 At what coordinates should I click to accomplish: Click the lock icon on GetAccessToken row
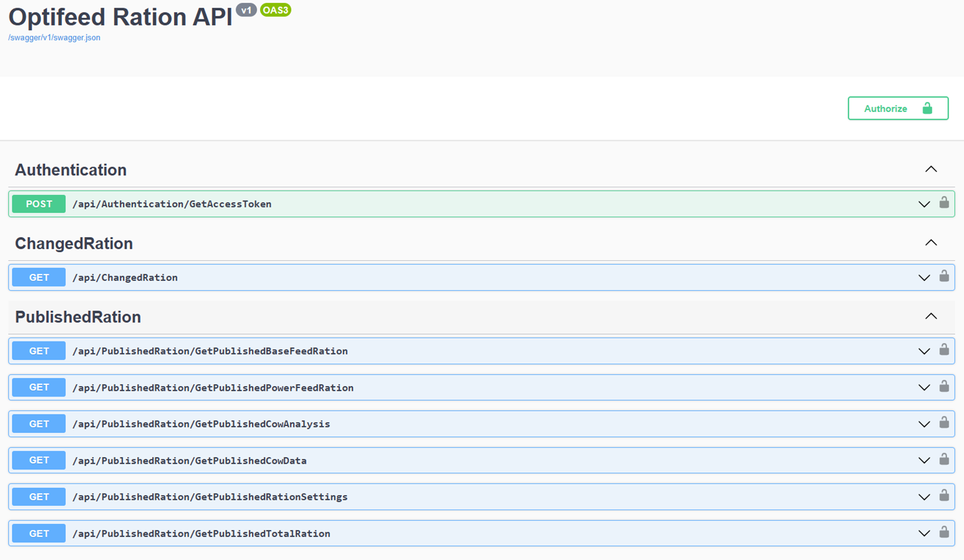[x=944, y=202]
